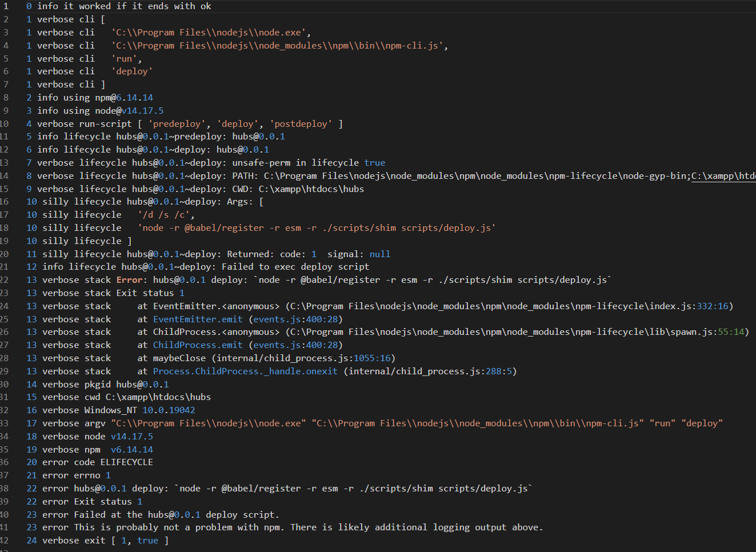Click 'error errno 1' text
The image size is (756, 552).
(x=77, y=475)
